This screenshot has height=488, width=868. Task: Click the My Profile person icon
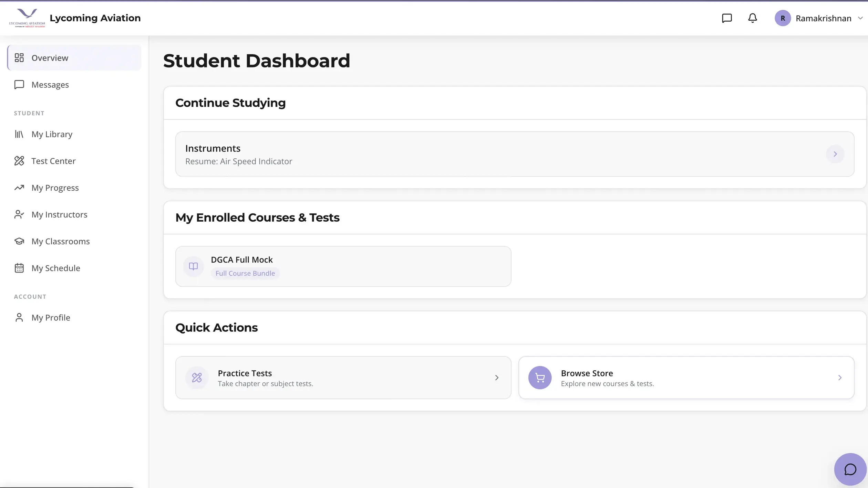pyautogui.click(x=19, y=317)
